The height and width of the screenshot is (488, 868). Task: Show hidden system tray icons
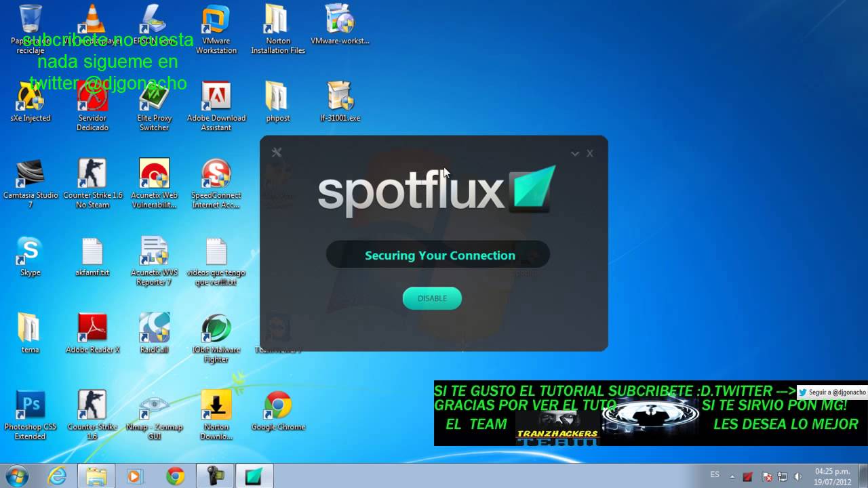(733, 476)
